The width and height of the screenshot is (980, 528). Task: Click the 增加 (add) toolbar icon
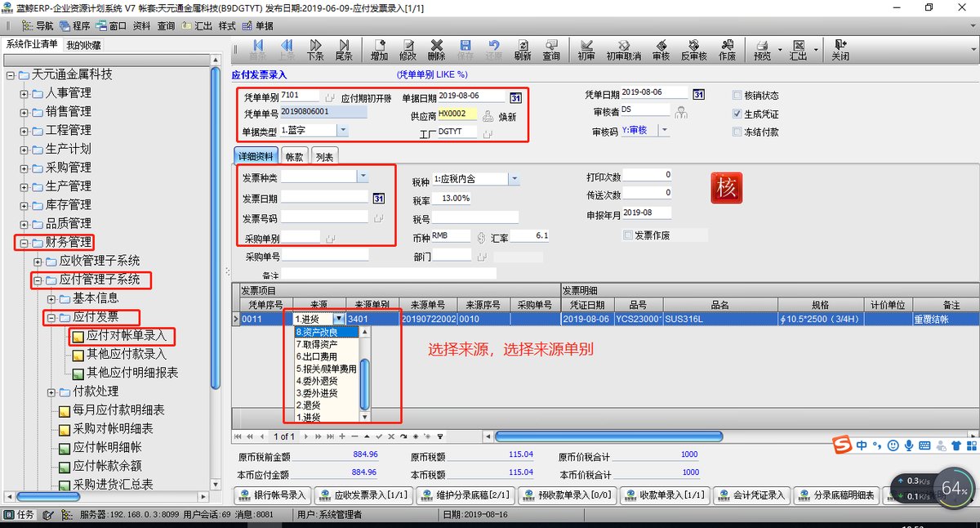[x=379, y=50]
